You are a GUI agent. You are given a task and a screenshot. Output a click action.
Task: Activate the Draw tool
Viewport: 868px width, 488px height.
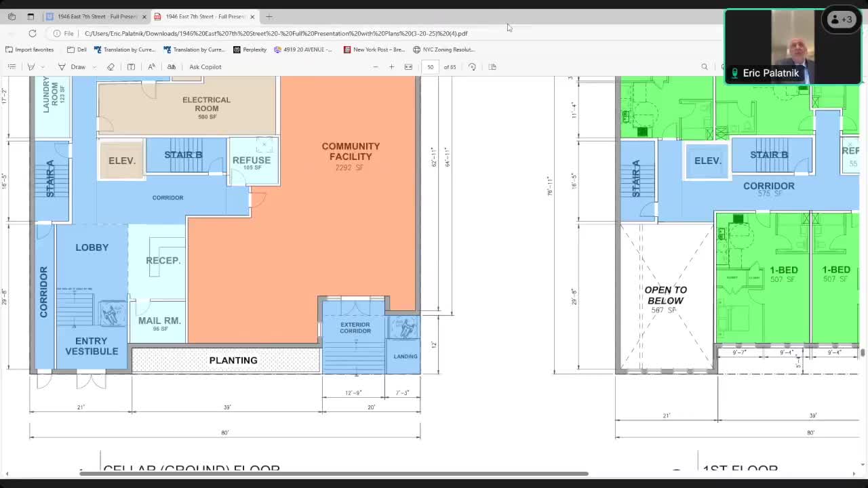(72, 66)
